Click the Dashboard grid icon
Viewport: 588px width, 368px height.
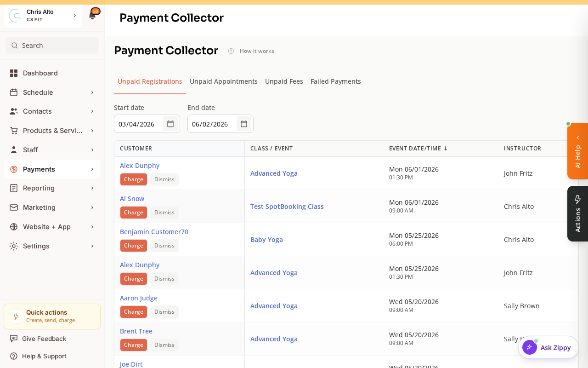pos(14,73)
